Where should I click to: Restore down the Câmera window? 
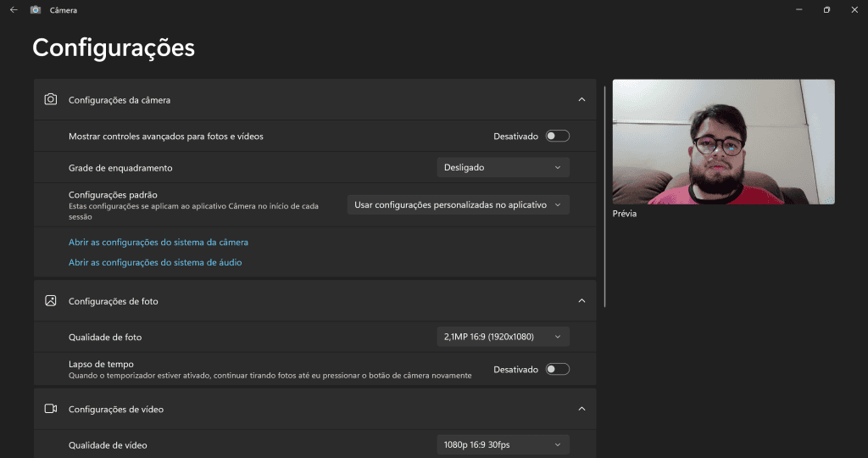(x=826, y=9)
